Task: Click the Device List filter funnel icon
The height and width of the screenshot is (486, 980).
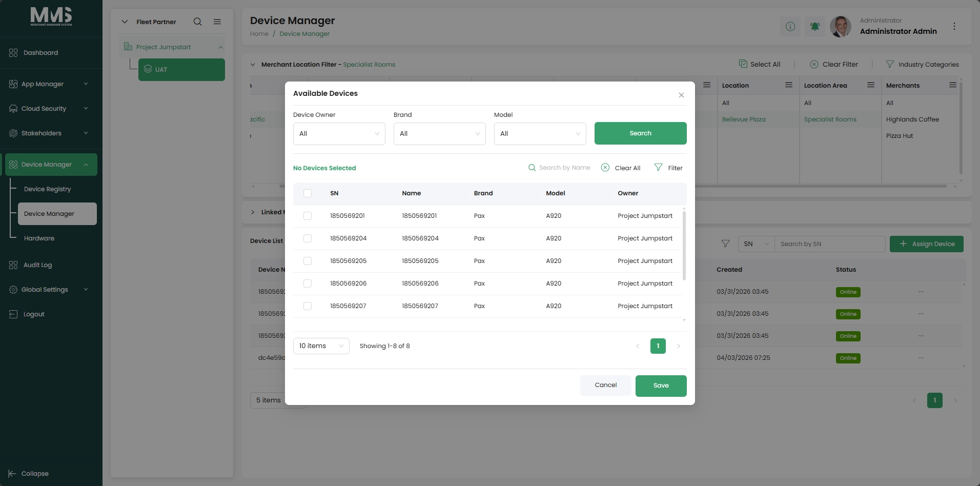Action: [725, 244]
